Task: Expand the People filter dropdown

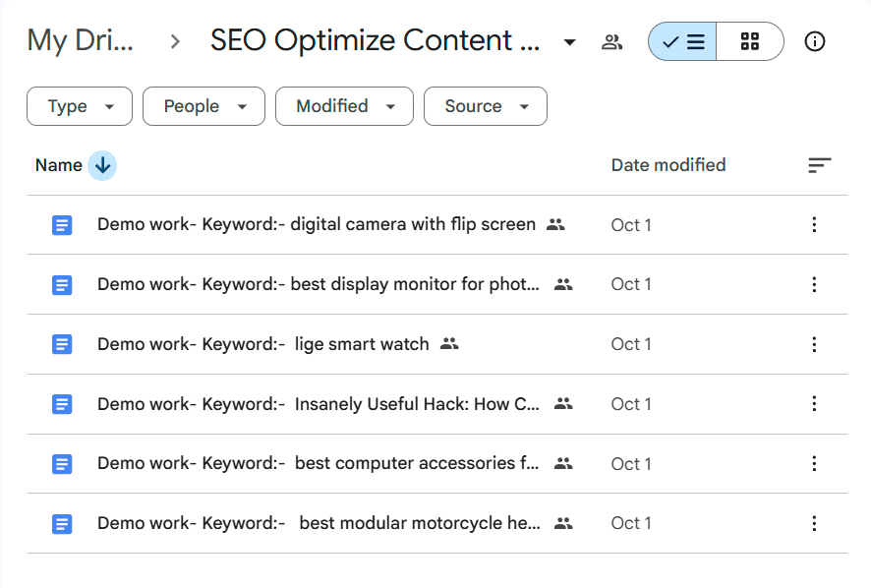Action: (203, 106)
